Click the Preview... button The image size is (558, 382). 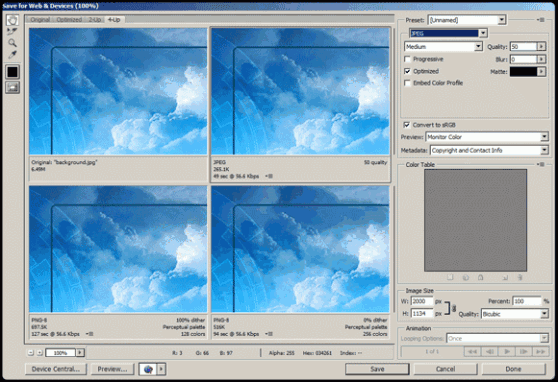pyautogui.click(x=112, y=369)
